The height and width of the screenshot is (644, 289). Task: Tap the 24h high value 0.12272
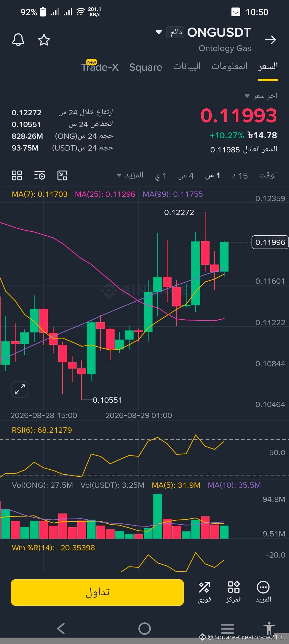[26, 113]
